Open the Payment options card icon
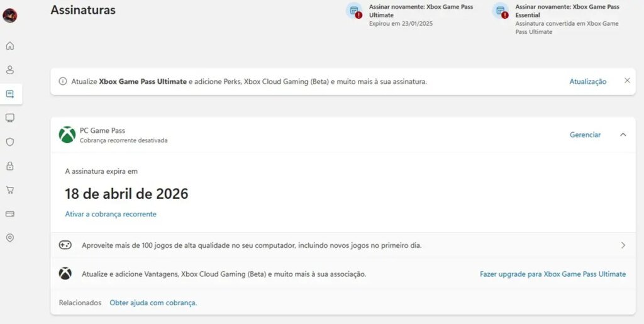The image size is (644, 324). [x=10, y=214]
